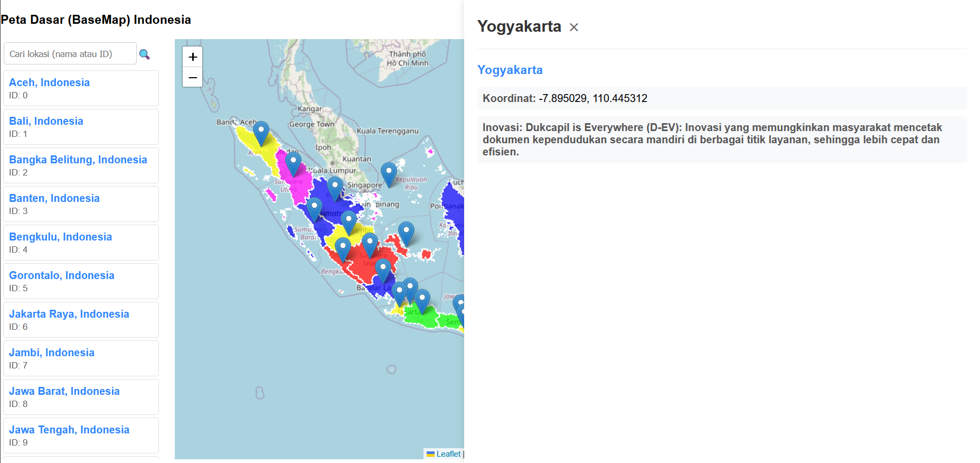This screenshot has height=463, width=980.
Task: Select the map marker on yellow Aceh region
Action: click(261, 133)
